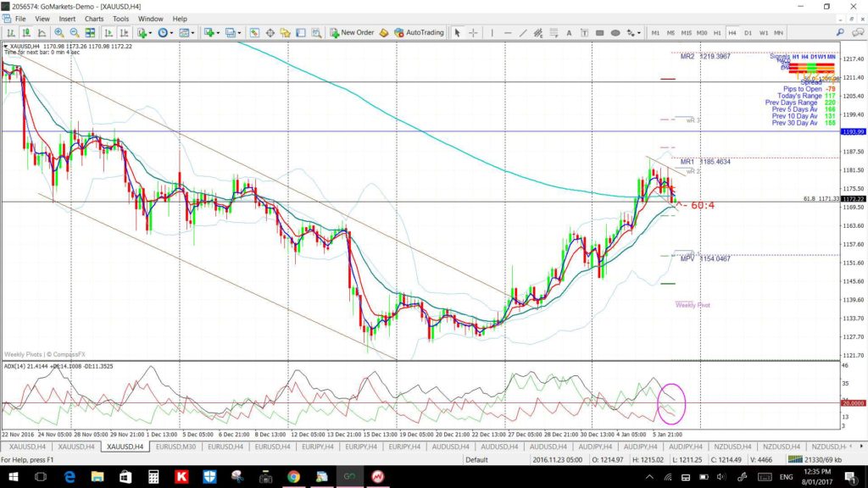Switch chart to line chart display
The image size is (868, 488).
tap(42, 33)
